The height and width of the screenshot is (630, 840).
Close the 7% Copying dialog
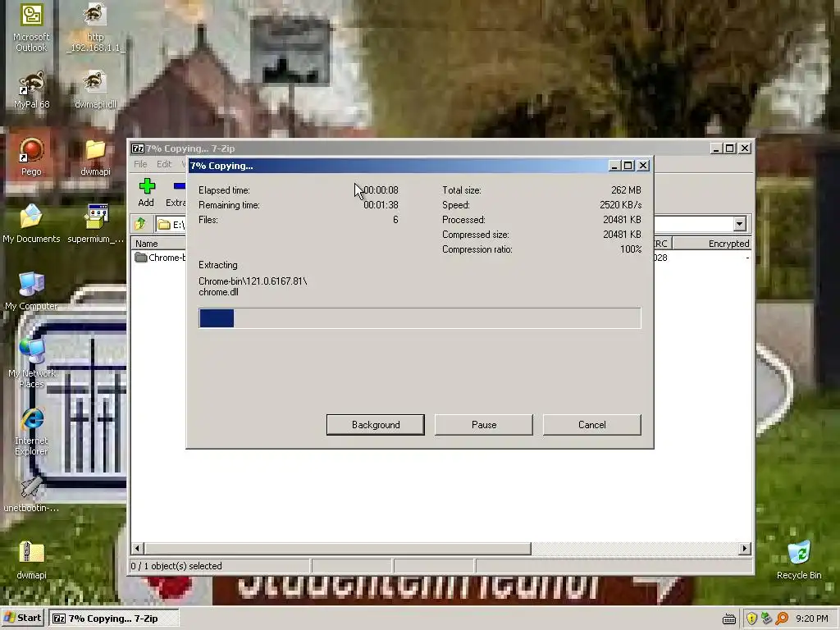tap(643, 166)
